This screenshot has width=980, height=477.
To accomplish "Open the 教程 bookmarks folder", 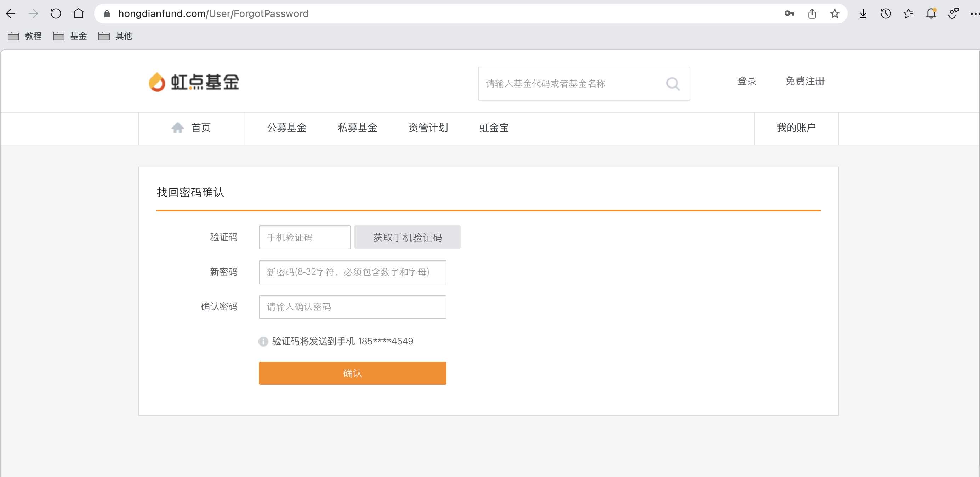I will (x=25, y=36).
